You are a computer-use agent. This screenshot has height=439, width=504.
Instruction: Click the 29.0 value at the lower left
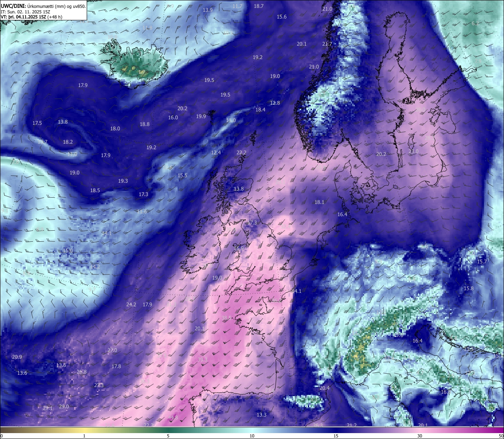tap(64, 406)
